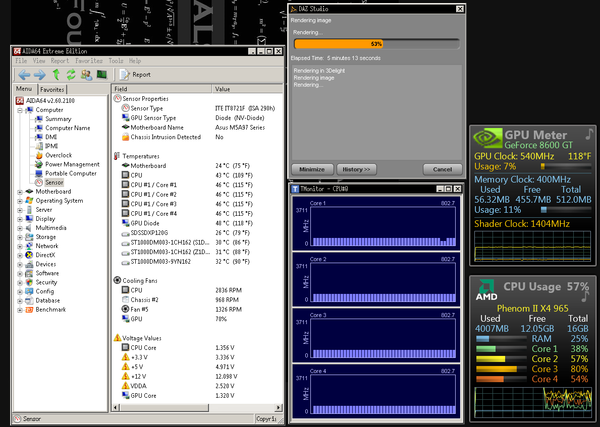Click the green up-level arrow in AIDA64 toolbar

(x=56, y=74)
